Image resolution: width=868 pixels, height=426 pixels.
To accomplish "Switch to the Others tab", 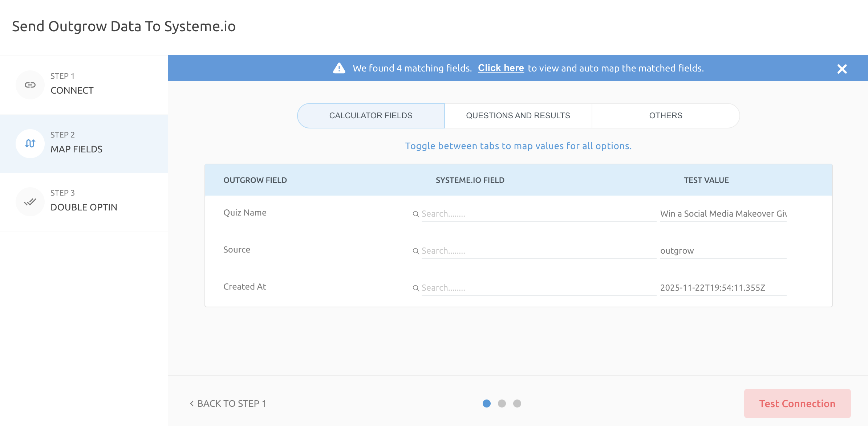I will (665, 116).
